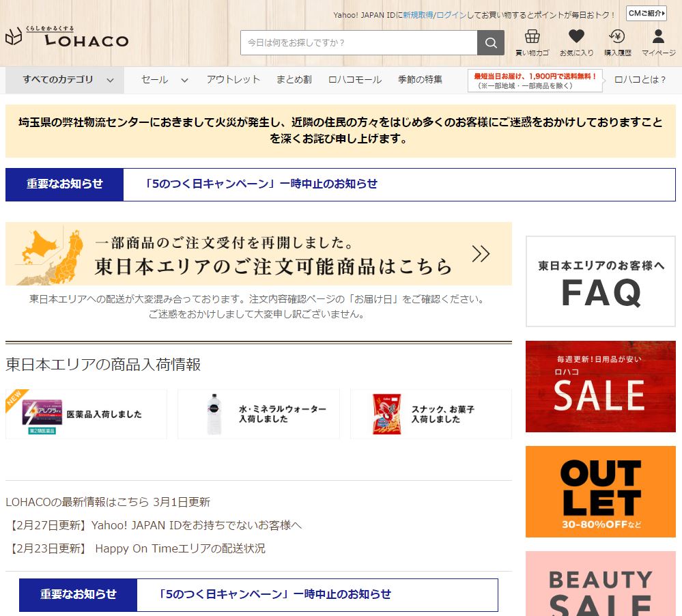Click the CMご紹介 button
This screenshot has height=616, width=682.
coord(646,14)
